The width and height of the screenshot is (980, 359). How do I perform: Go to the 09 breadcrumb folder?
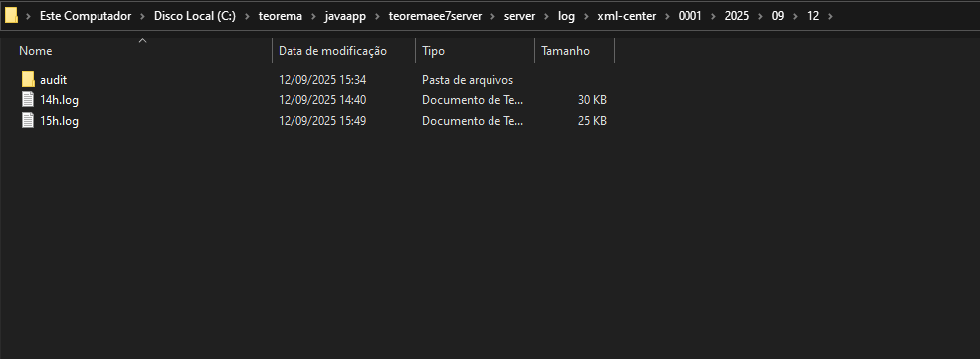(777, 16)
